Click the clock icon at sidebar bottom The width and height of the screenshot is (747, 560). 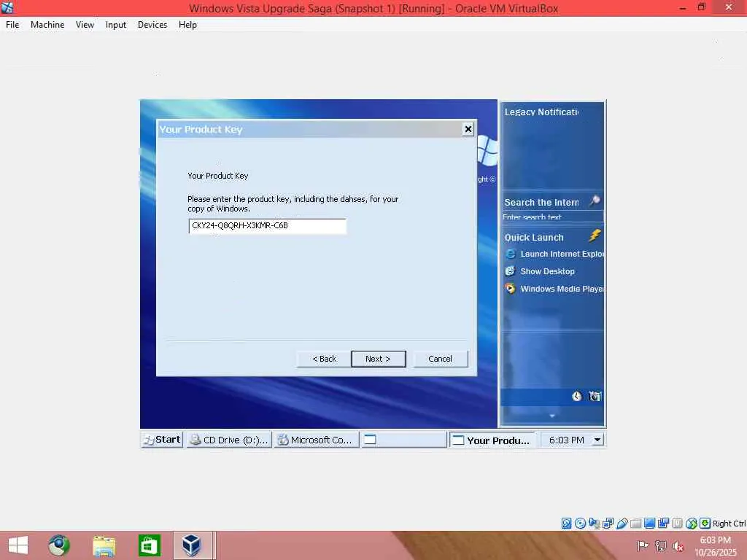tap(577, 396)
